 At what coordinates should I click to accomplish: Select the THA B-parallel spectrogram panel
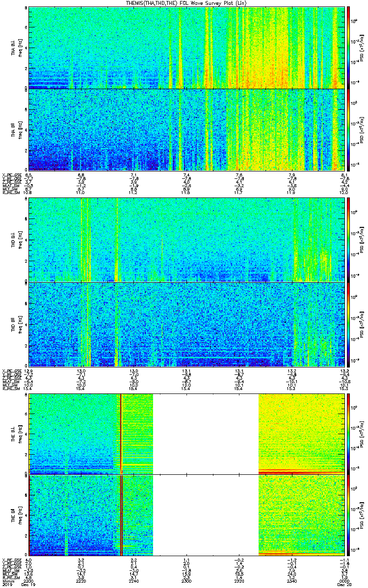click(x=186, y=129)
